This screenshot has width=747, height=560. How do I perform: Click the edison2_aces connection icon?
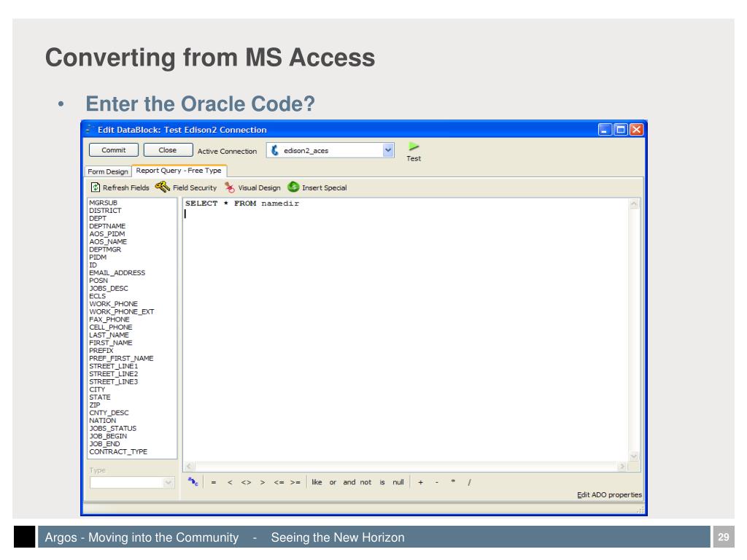[x=275, y=150]
